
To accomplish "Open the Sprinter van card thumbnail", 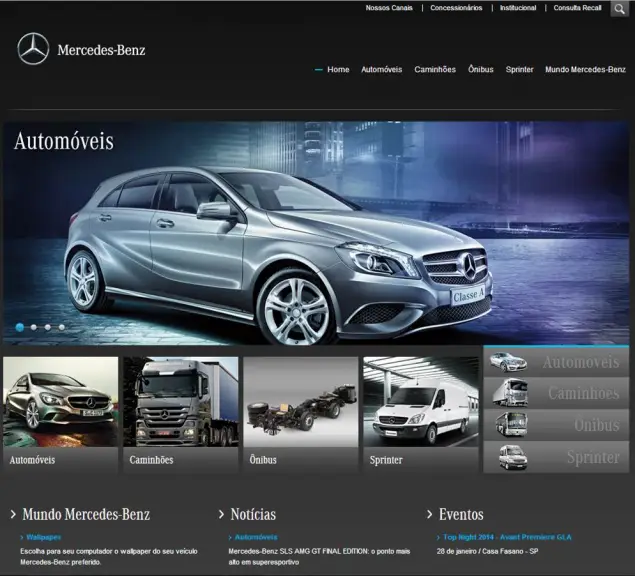I will coord(421,401).
